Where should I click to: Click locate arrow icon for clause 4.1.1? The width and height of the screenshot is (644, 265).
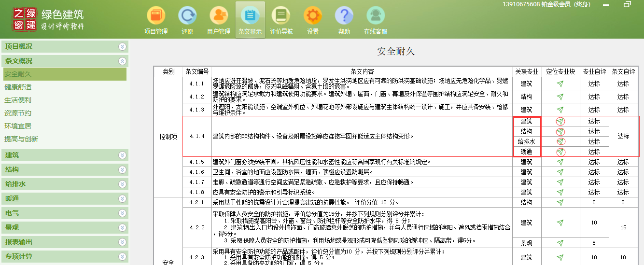[x=560, y=84]
